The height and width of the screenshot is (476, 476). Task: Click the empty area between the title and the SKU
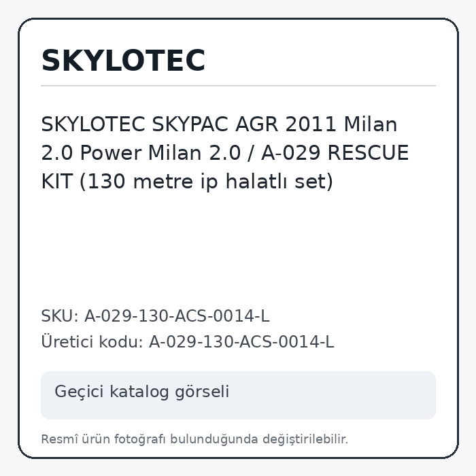point(238,249)
